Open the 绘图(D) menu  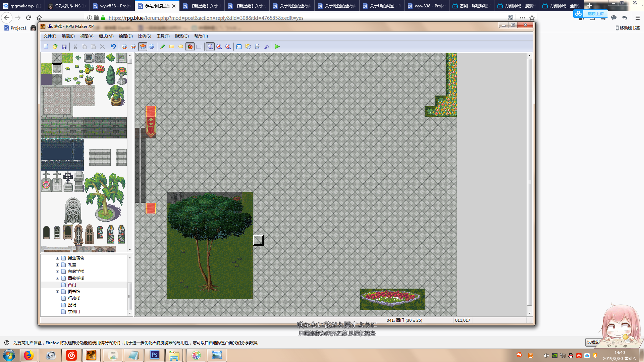[126, 36]
